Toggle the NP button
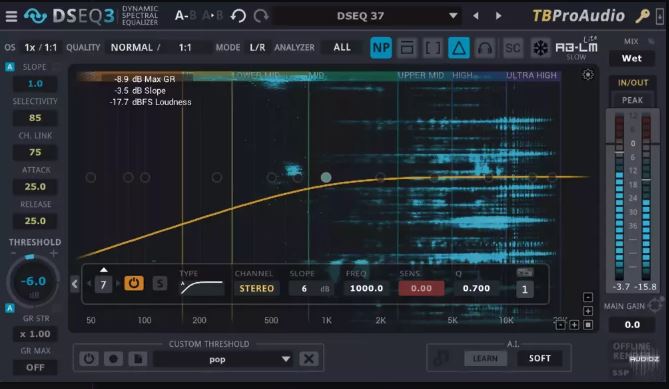The height and width of the screenshot is (389, 669). tap(381, 48)
